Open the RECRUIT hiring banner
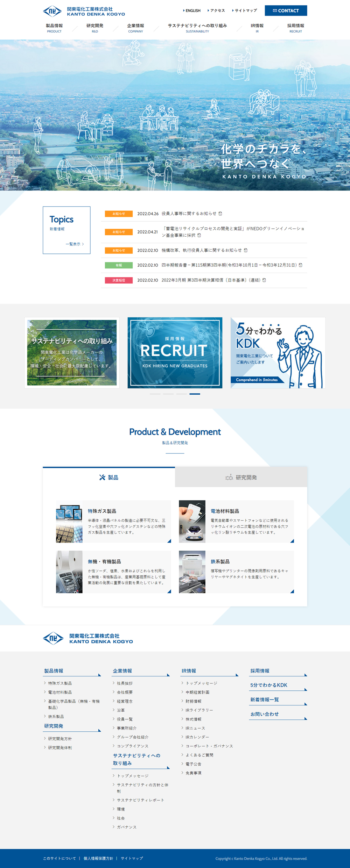The image size is (350, 868). click(175, 353)
